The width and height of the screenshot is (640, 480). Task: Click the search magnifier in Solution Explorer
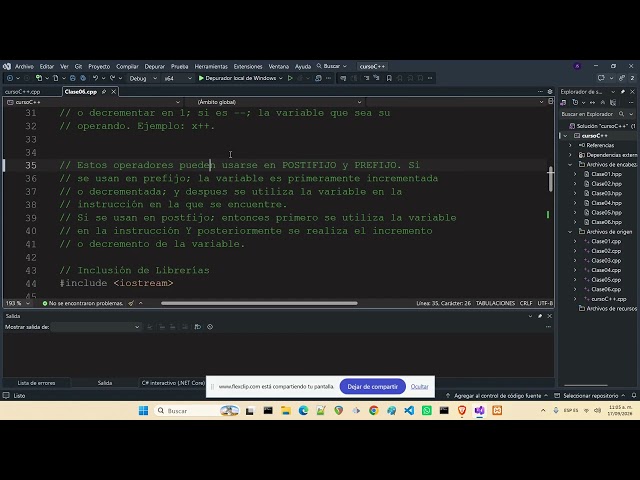click(x=621, y=114)
